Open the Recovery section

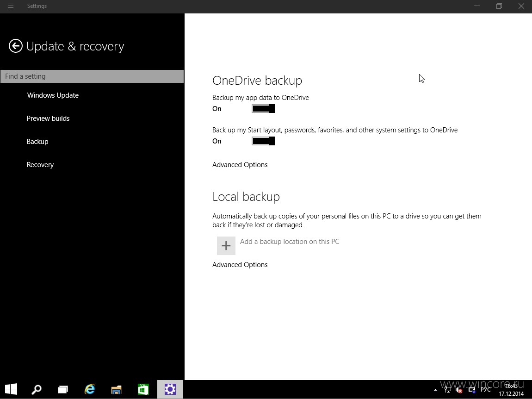point(40,165)
